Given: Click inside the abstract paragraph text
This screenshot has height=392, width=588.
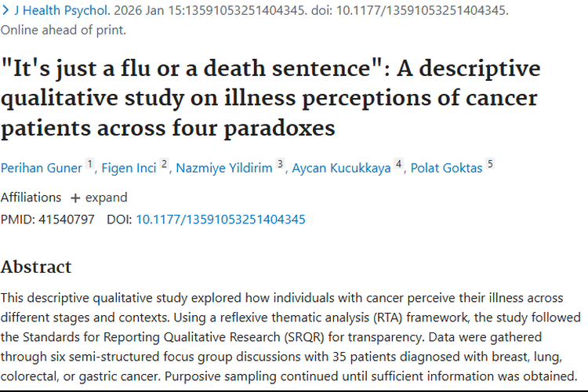Looking at the screenshot, I should click(290, 337).
